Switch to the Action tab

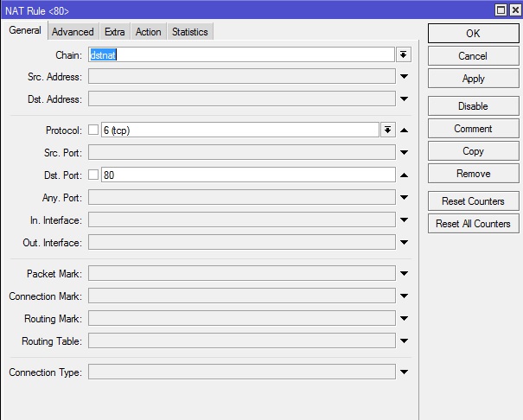click(149, 32)
